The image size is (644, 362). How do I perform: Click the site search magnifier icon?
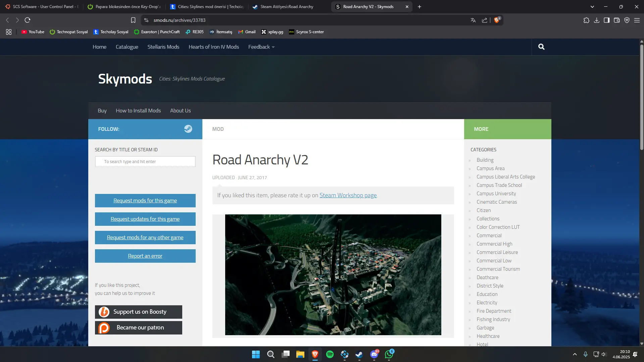(541, 47)
